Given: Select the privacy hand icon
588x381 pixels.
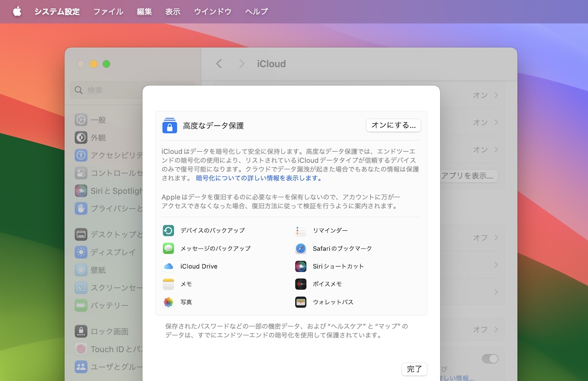Looking at the screenshot, I should coord(81,209).
